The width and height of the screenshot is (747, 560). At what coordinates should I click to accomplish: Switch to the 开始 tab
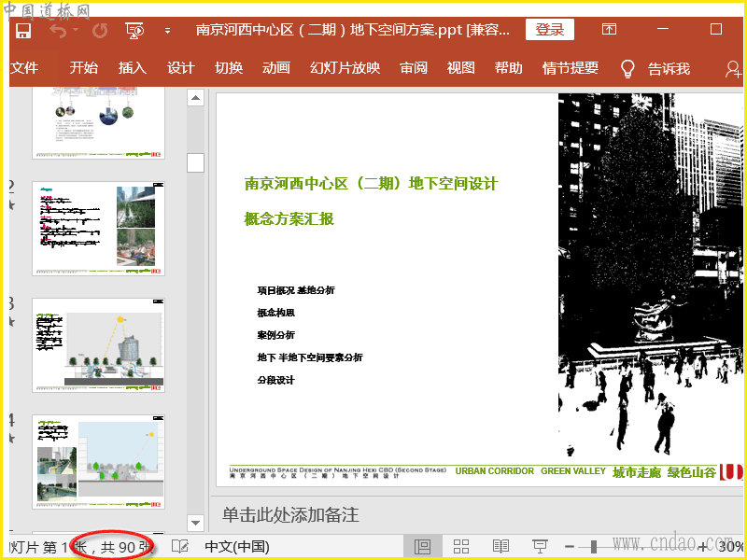(x=83, y=67)
